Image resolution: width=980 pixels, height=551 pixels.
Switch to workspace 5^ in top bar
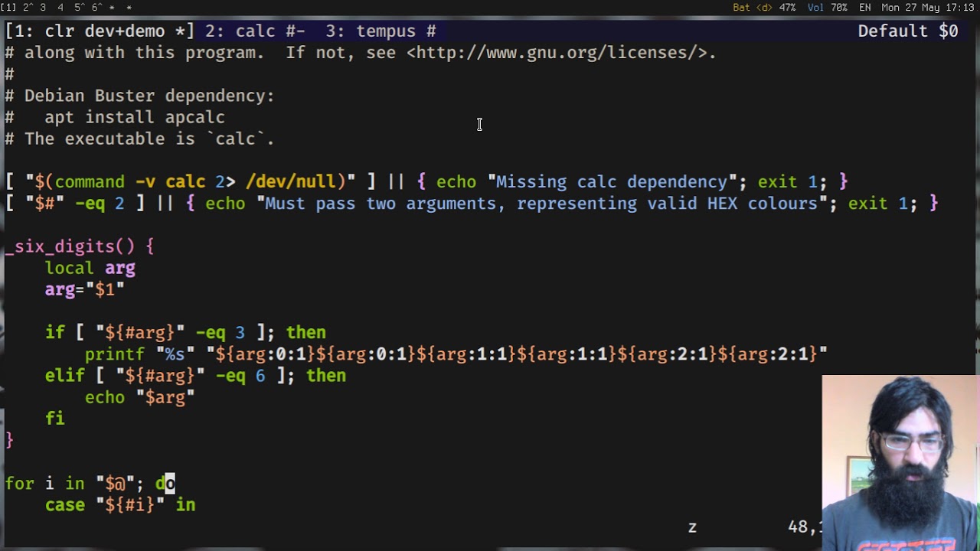[x=80, y=8]
